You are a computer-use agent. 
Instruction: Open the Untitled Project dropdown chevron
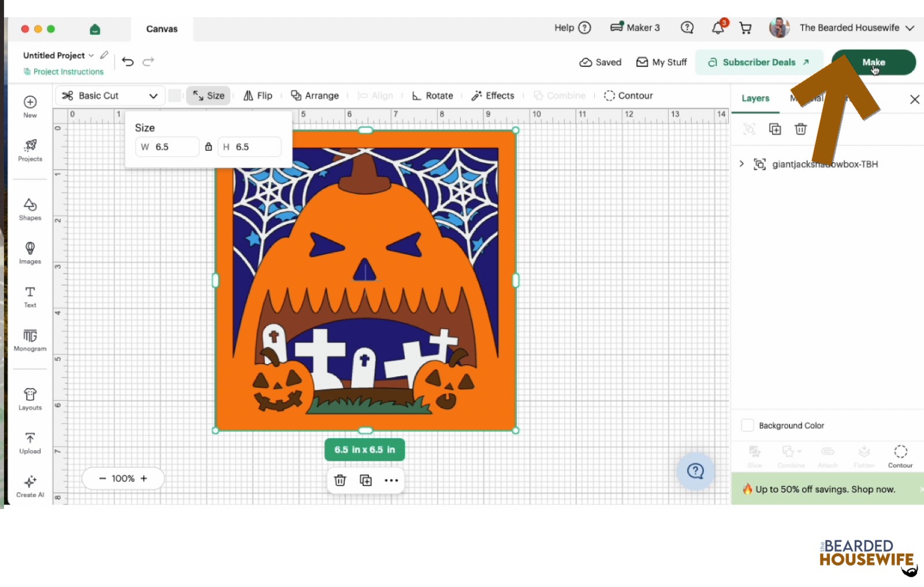pyautogui.click(x=91, y=55)
